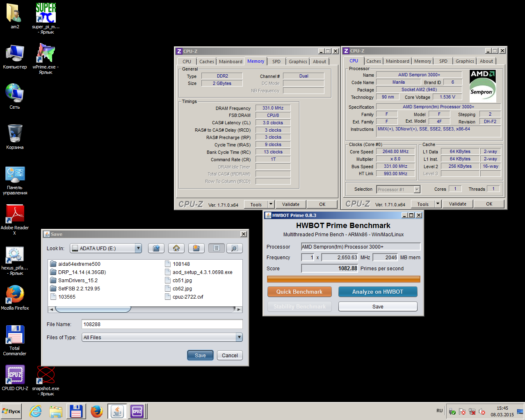Cancel the Save dialog
Screen dimensions: 525x420
pyautogui.click(x=230, y=355)
